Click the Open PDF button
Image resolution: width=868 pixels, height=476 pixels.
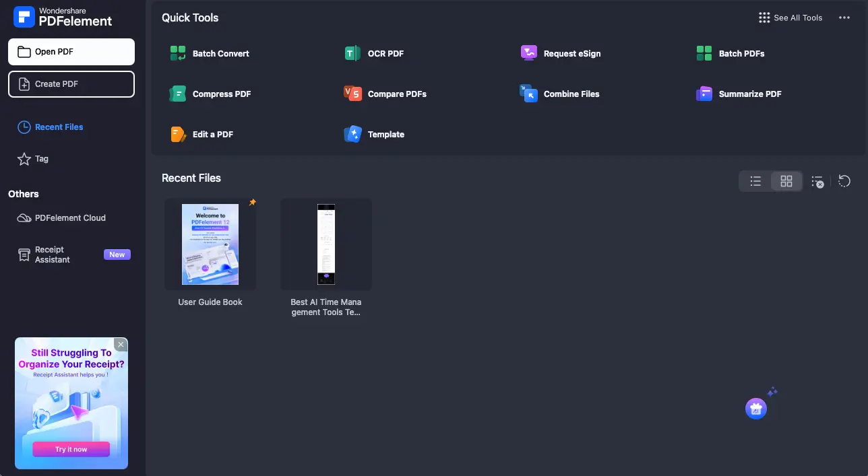point(71,52)
